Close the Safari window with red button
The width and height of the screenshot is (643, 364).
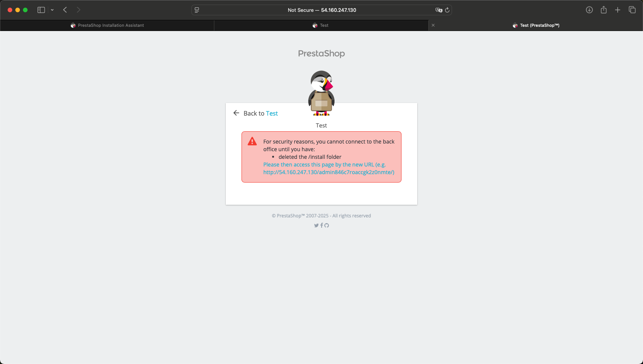(10, 10)
